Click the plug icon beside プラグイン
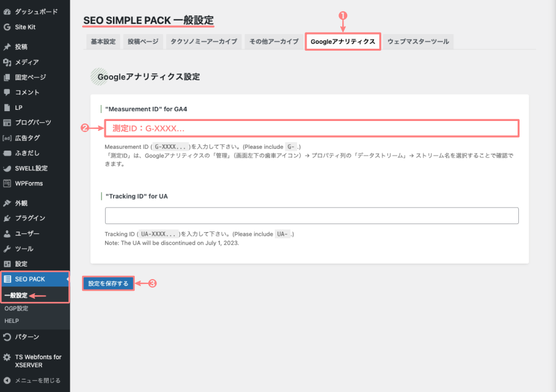 7,219
